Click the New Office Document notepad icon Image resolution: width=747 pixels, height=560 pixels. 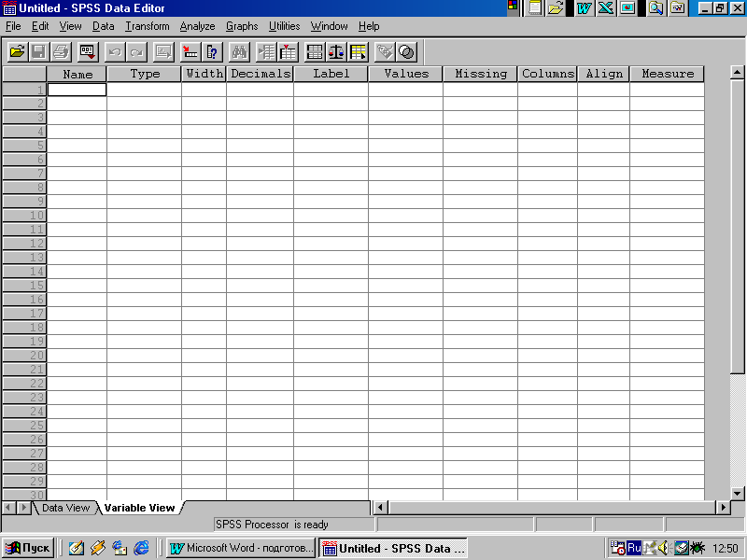pyautogui.click(x=535, y=8)
